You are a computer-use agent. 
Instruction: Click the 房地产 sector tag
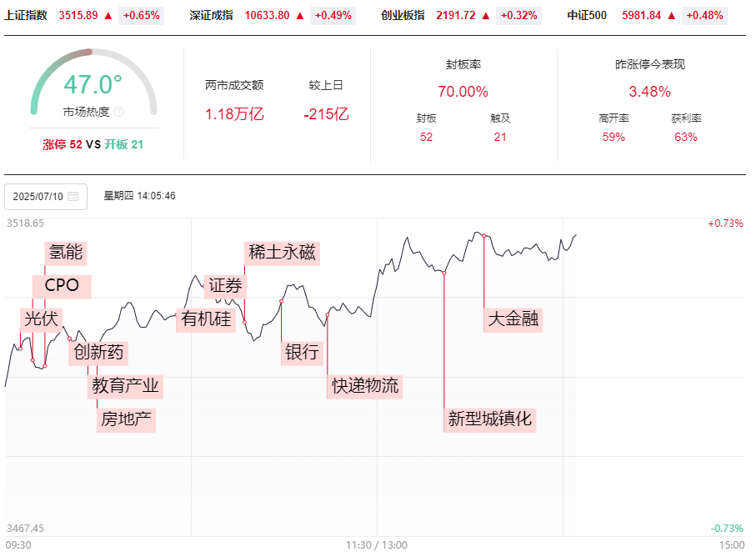(x=127, y=419)
